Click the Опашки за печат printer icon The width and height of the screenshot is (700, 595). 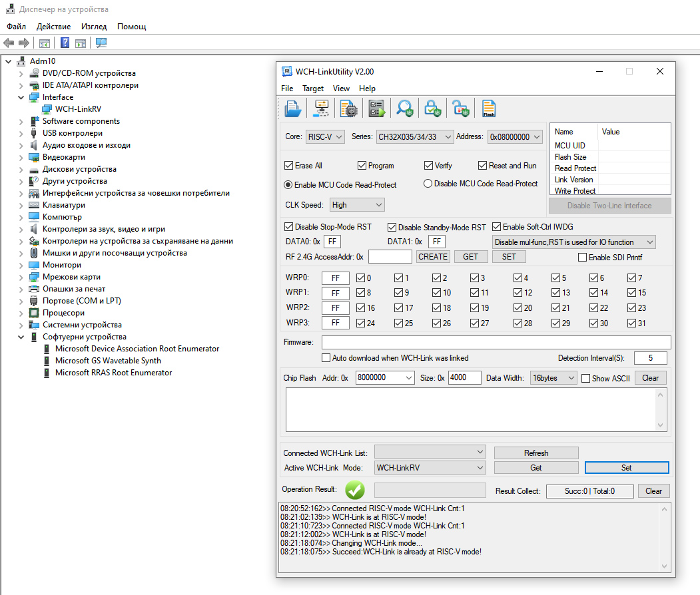pos(34,289)
